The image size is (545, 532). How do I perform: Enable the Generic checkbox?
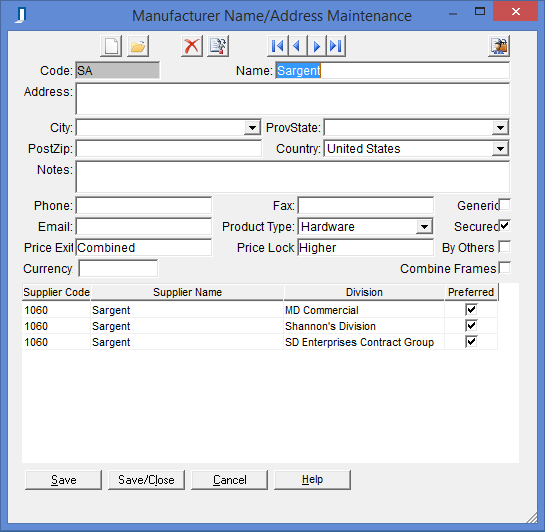point(505,205)
